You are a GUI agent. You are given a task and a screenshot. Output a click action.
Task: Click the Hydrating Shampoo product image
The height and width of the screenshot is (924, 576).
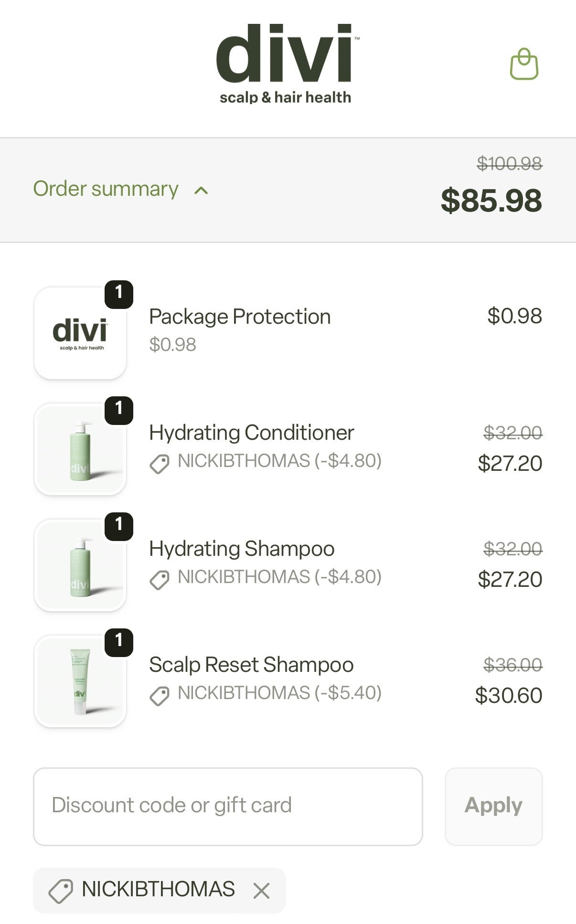click(79, 565)
